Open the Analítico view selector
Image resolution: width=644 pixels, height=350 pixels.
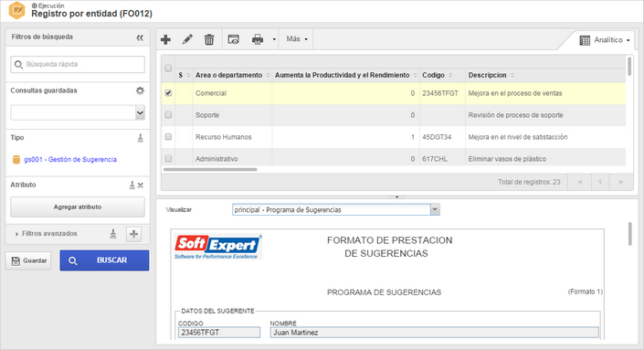[604, 40]
